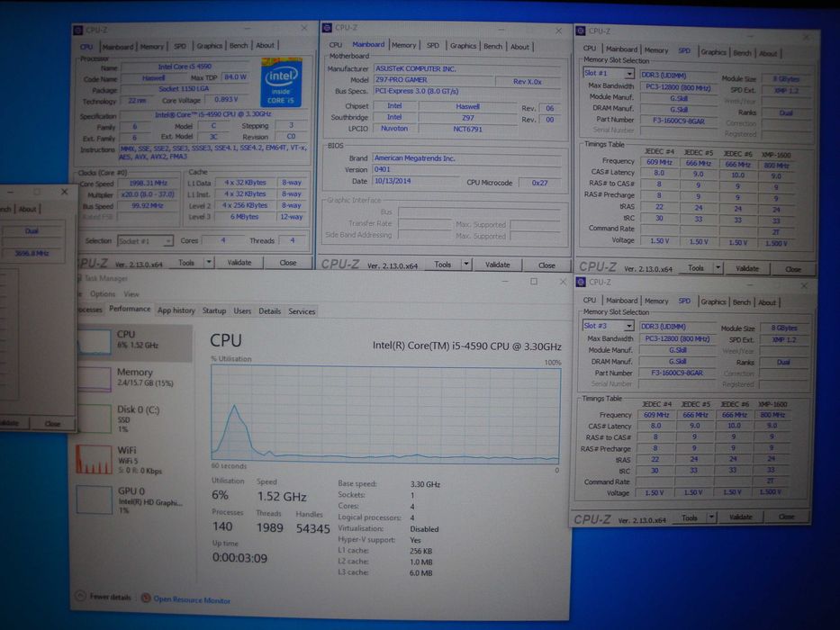Click the Close button in the partial left window
The width and height of the screenshot is (840, 630).
(52, 423)
